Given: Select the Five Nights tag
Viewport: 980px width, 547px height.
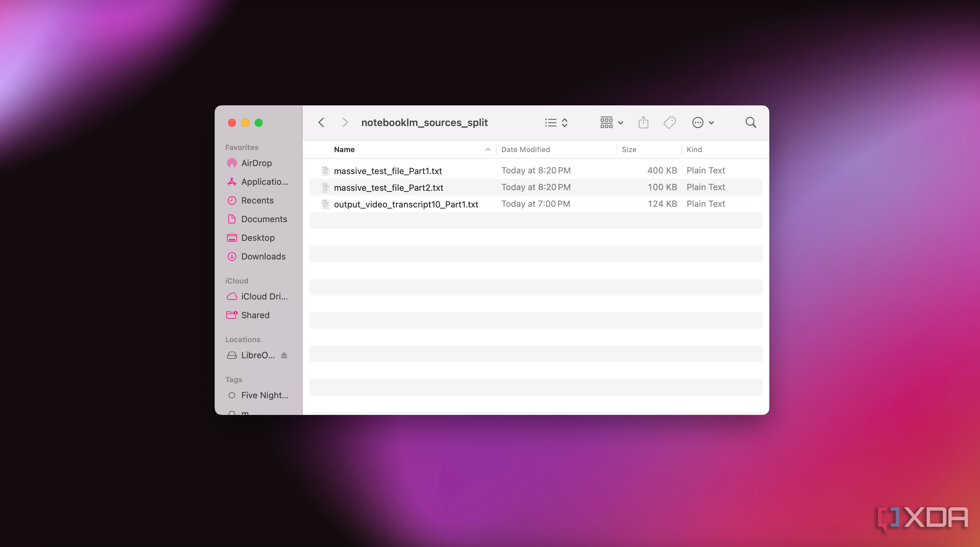Looking at the screenshot, I should coord(258,395).
